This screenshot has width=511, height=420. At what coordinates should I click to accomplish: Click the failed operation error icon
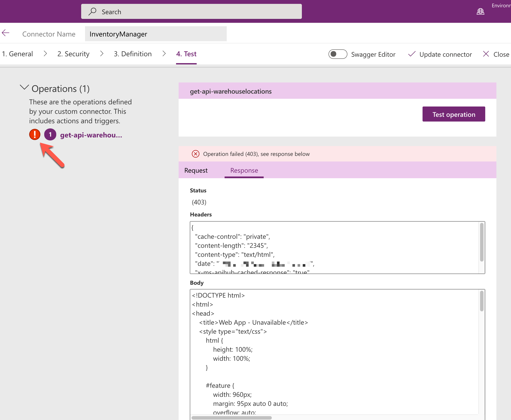point(196,154)
